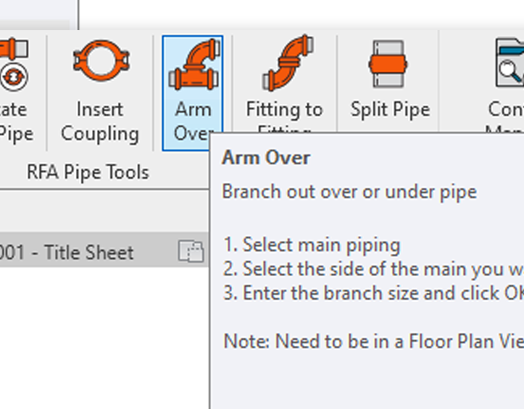Click the Floor Plan View note line

click(373, 341)
